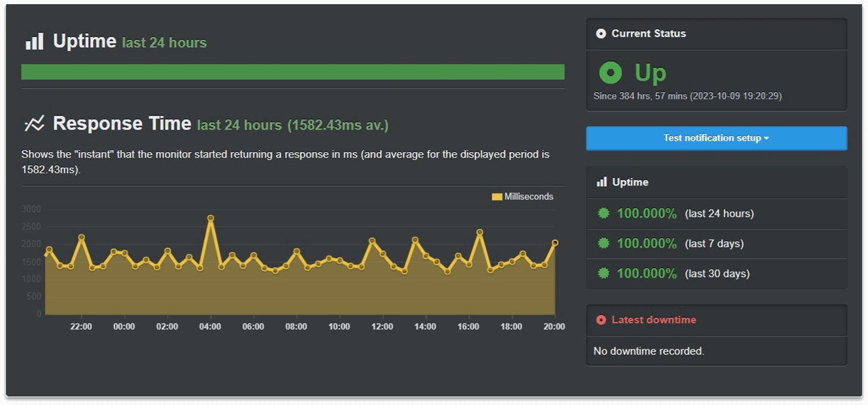
Task: Click the Latest downtime heading
Action: pos(653,320)
